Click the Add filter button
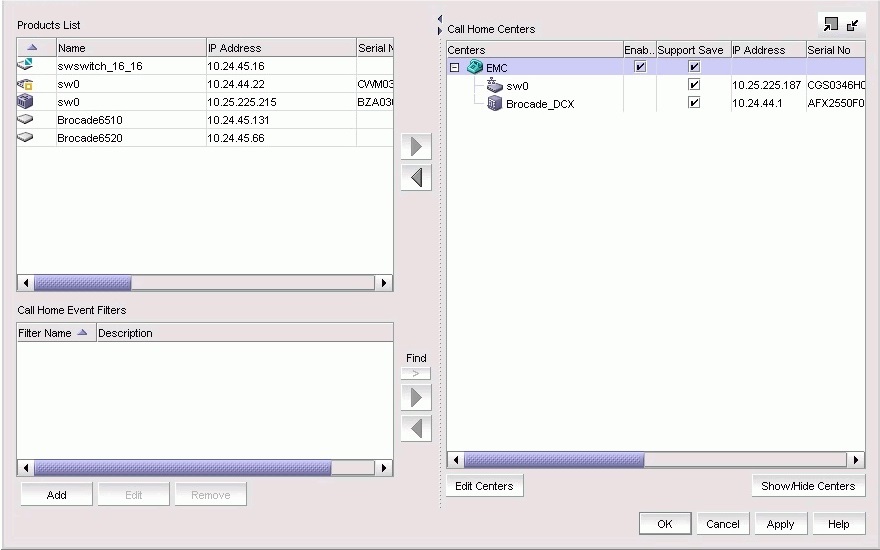This screenshot has height=550, width=880. 57,494
